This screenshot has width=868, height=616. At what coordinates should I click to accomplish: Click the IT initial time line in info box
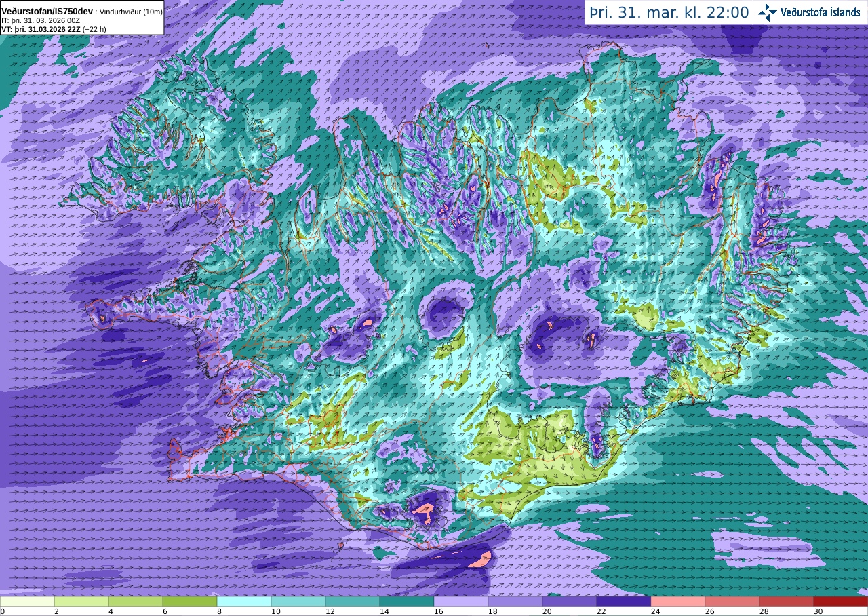[x=41, y=20]
